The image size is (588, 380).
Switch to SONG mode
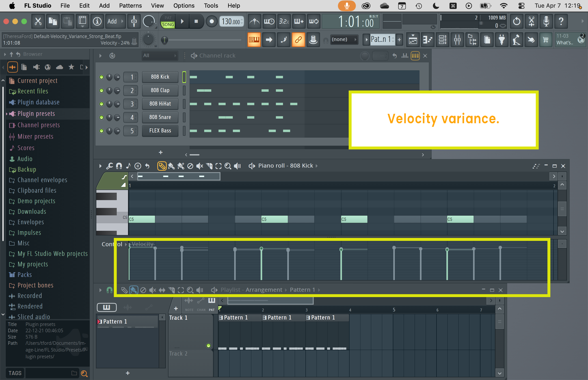[x=168, y=24]
